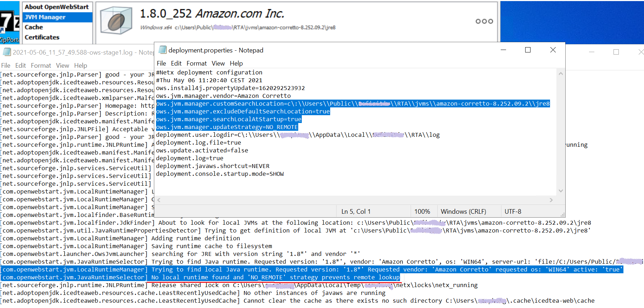
Task: Click the three-dots menu of the JVM entry
Action: (x=484, y=21)
